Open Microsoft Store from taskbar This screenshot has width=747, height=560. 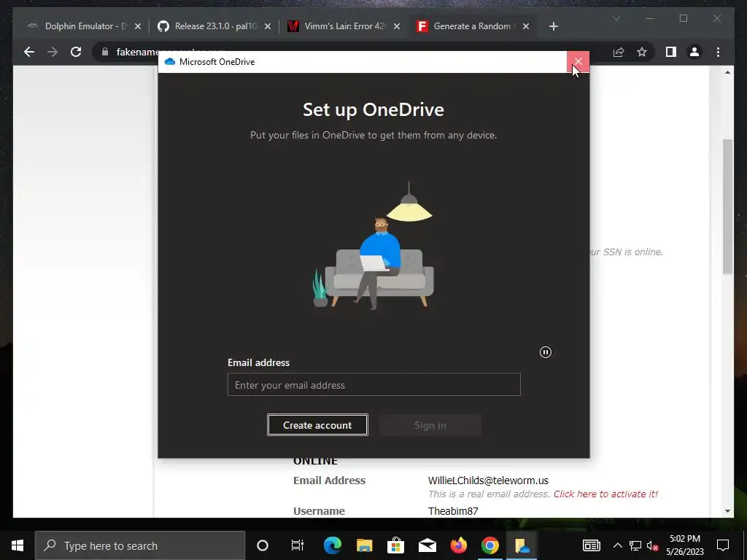(395, 545)
